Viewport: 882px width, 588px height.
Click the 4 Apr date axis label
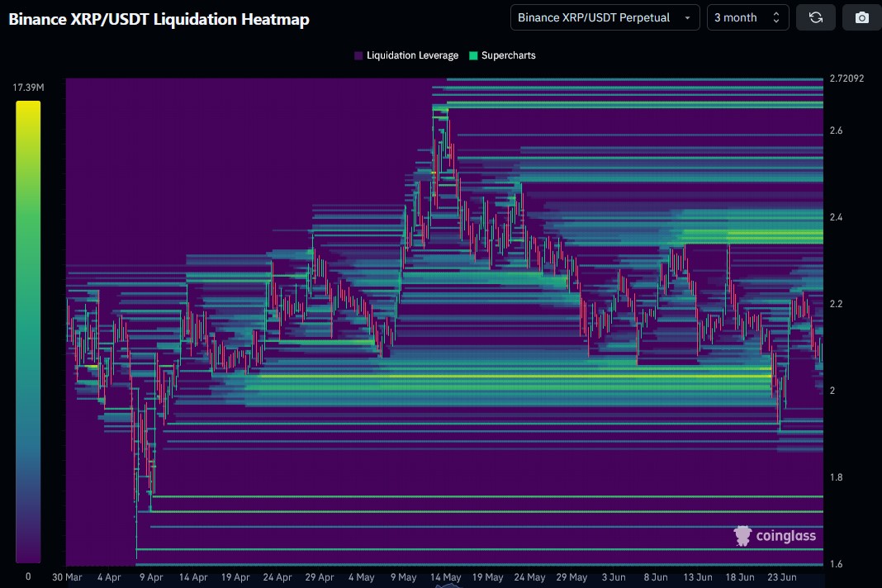pyautogui.click(x=109, y=577)
